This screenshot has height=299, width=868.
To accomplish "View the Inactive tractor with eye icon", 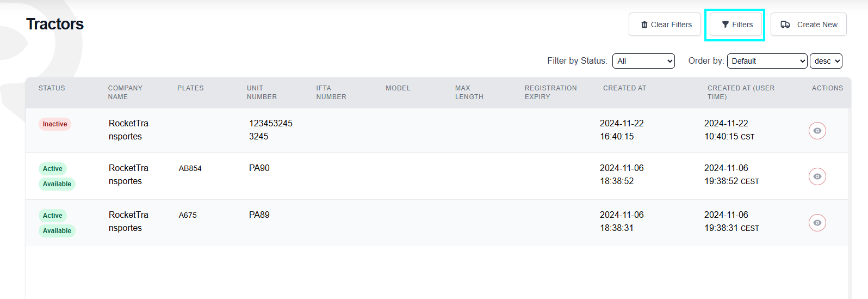I will [x=817, y=131].
